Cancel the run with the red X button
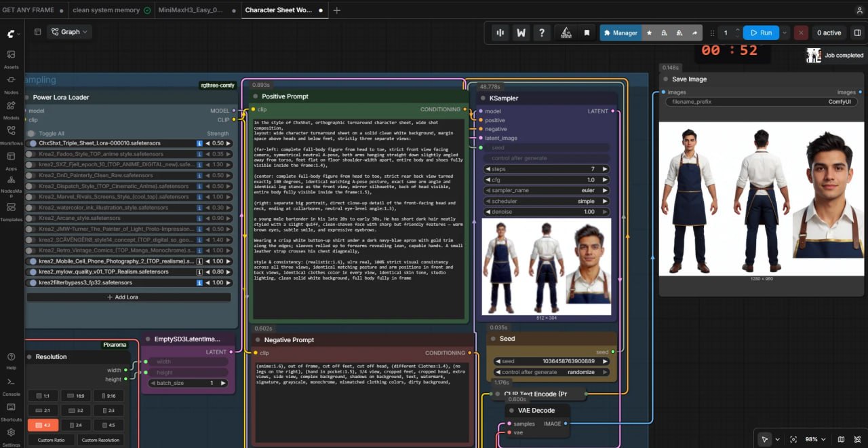The width and height of the screenshot is (868, 448). (802, 33)
